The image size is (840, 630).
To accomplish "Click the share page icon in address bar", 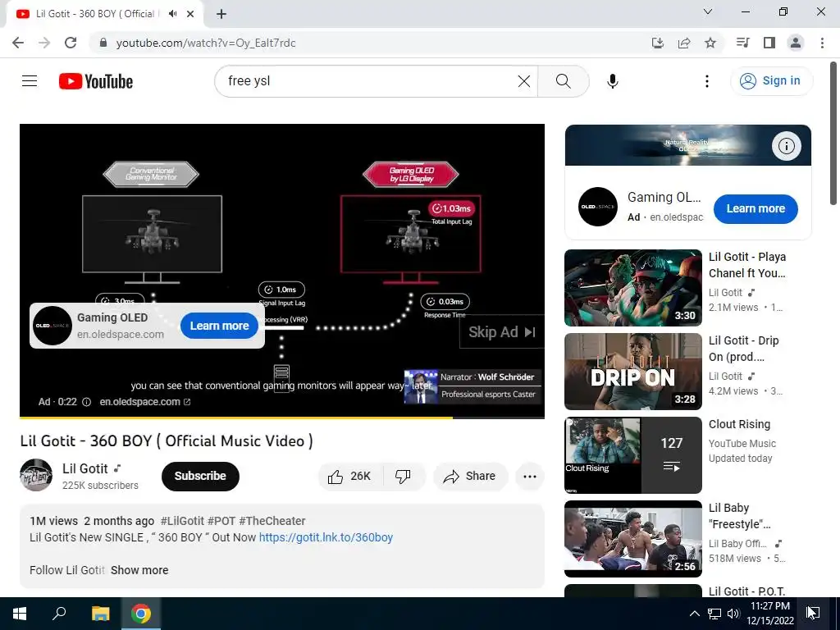I will [684, 43].
